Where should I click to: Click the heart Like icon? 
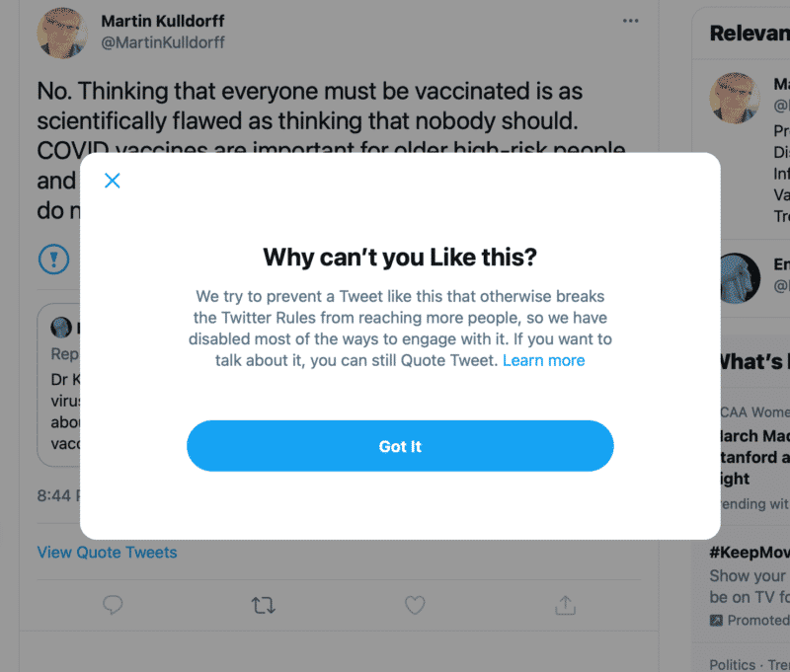415,605
